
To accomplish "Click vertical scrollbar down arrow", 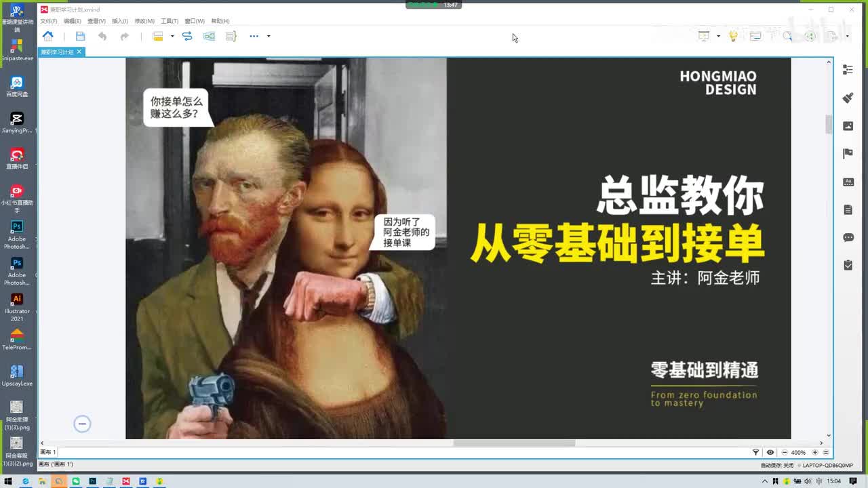I will coord(829,436).
